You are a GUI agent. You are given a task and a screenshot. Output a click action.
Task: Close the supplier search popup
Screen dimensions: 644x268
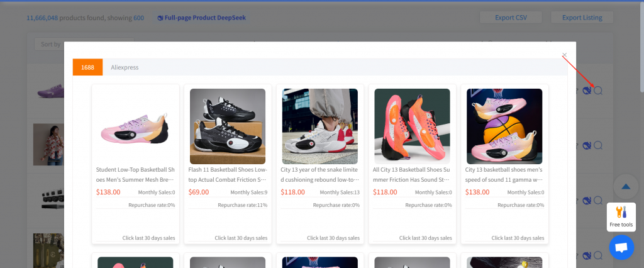[564, 55]
